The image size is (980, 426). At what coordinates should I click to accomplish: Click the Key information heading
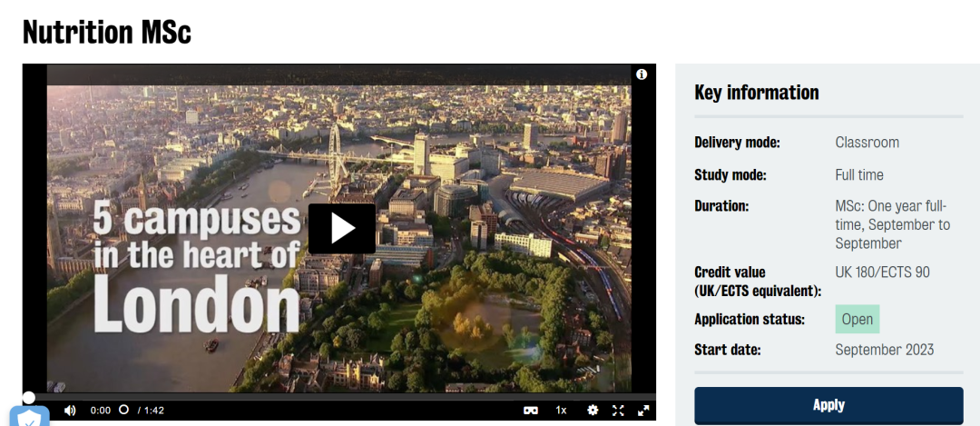756,93
